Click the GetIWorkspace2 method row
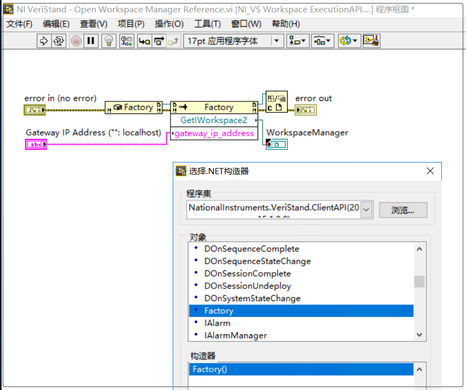The image size is (466, 390). point(214,120)
